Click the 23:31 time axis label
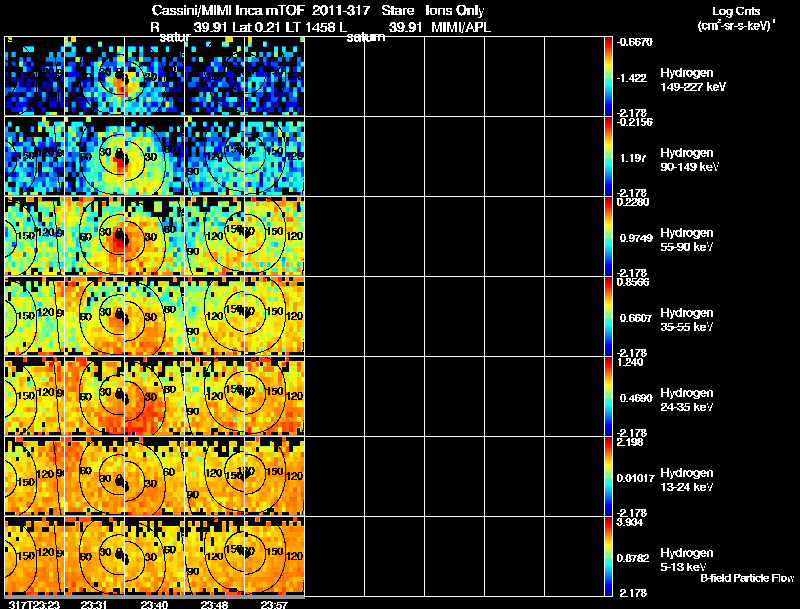This screenshot has width=800, height=609. pos(94,604)
